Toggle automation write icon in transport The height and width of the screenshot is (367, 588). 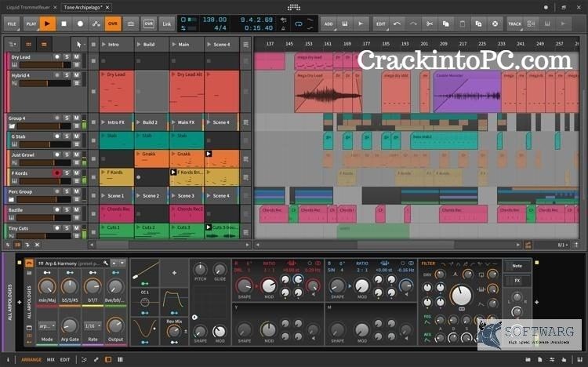point(96,24)
